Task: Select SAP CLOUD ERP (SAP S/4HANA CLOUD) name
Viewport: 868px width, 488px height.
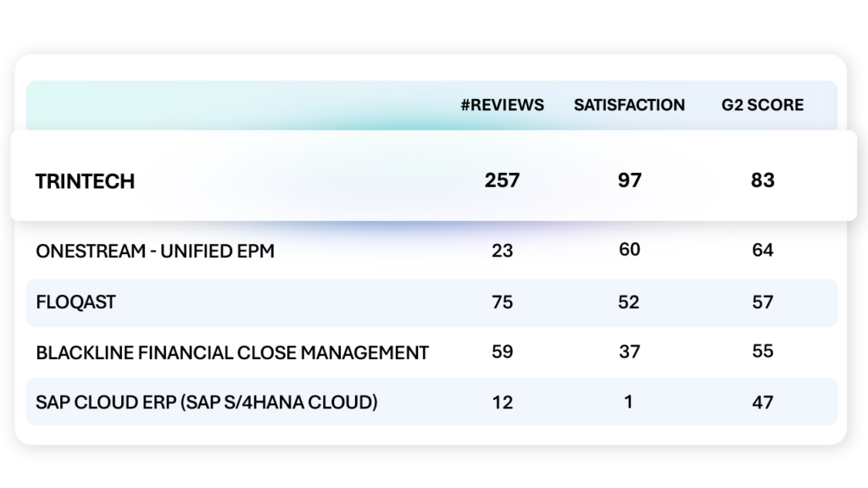Action: [x=207, y=402]
